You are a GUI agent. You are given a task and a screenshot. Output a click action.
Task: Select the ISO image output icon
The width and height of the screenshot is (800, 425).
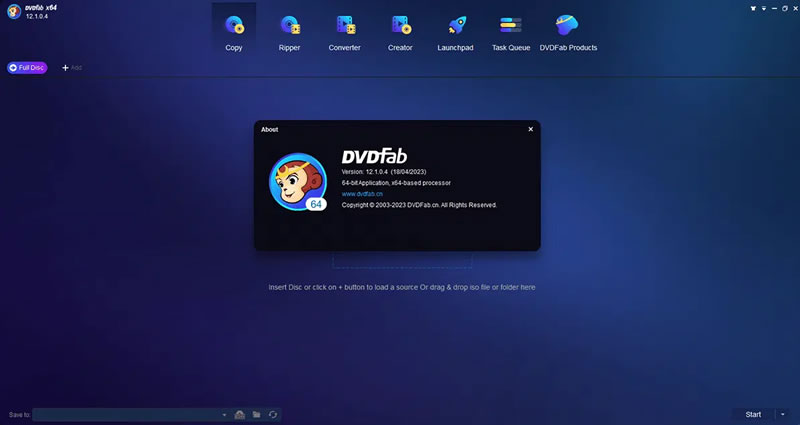point(240,414)
